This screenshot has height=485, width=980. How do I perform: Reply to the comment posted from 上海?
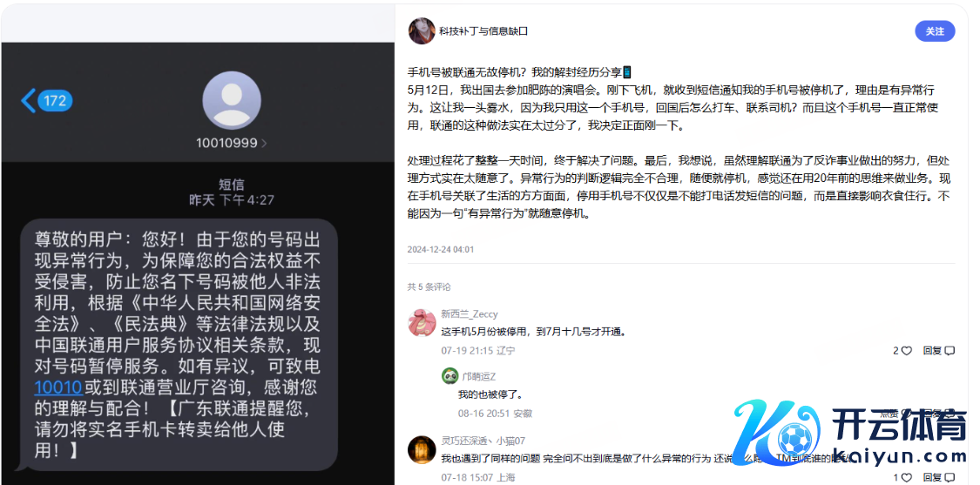pos(939,477)
